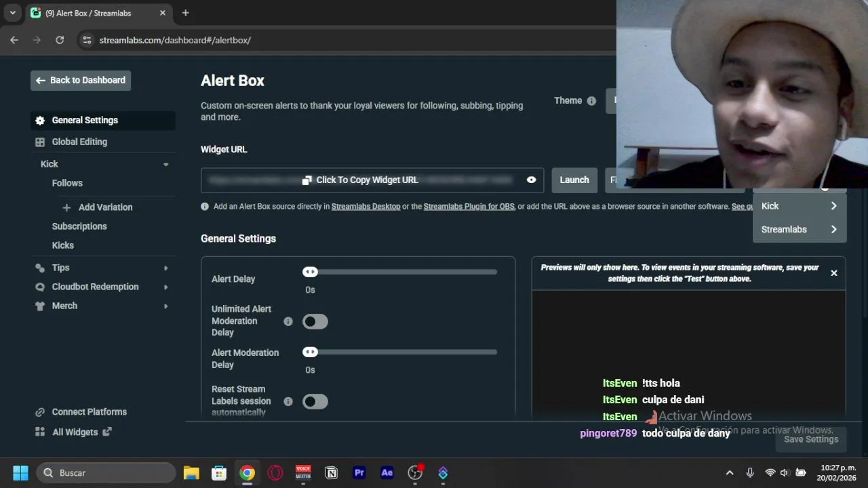Click info icon for Reset Stream Labels session

point(288,402)
